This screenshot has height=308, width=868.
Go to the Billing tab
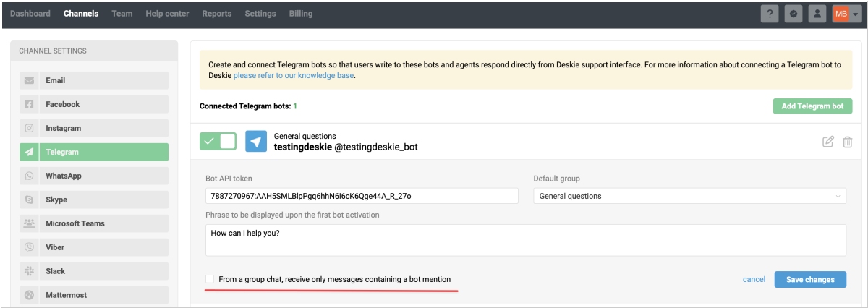[301, 14]
